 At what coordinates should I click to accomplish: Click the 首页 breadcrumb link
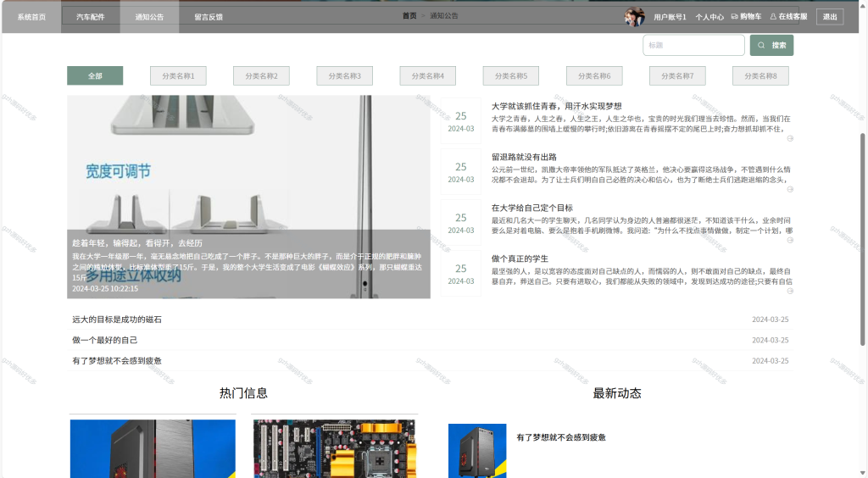(409, 15)
